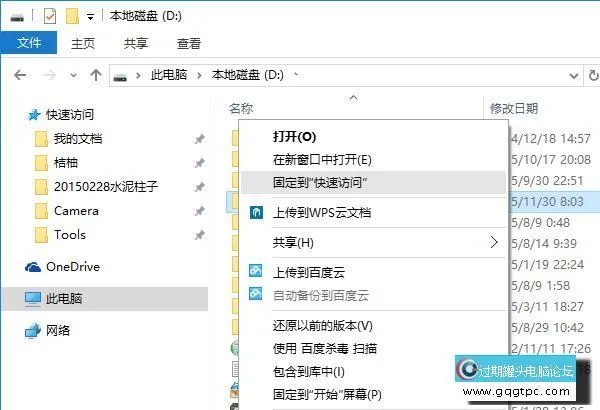600x410 pixels.
Task: Click the pin icon next to Tools
Action: [x=199, y=235]
